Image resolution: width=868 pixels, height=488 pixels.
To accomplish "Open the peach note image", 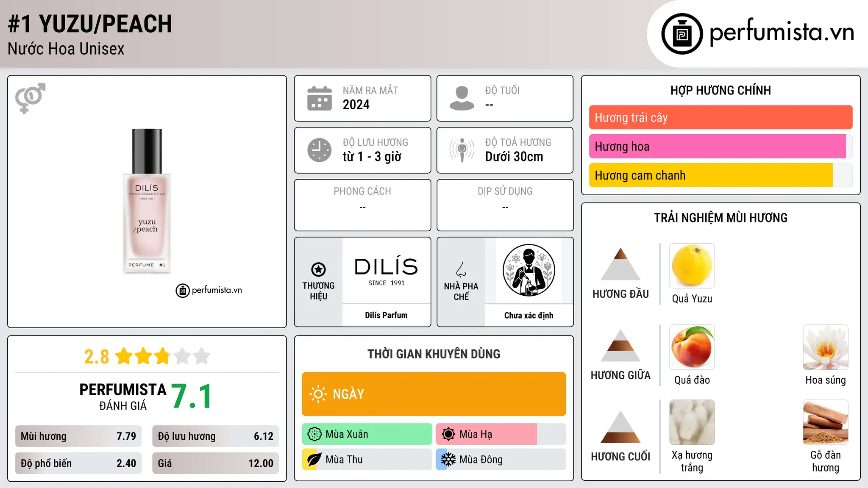I will (692, 347).
